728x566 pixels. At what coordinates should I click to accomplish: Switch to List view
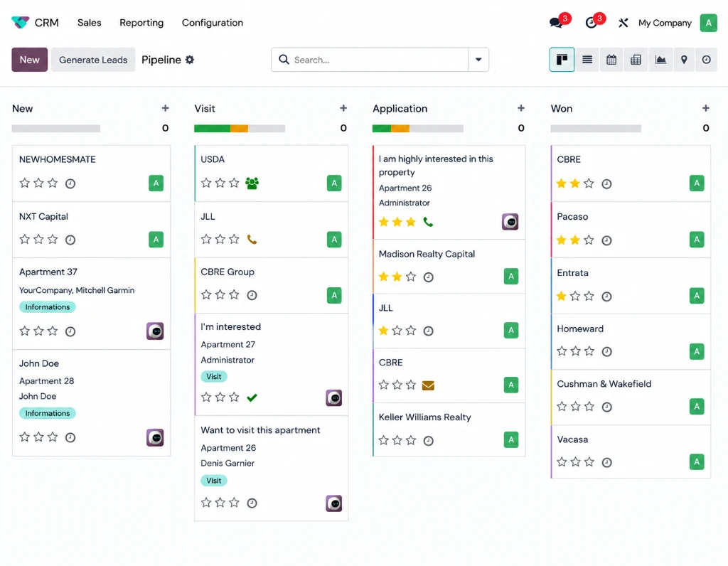(x=587, y=60)
